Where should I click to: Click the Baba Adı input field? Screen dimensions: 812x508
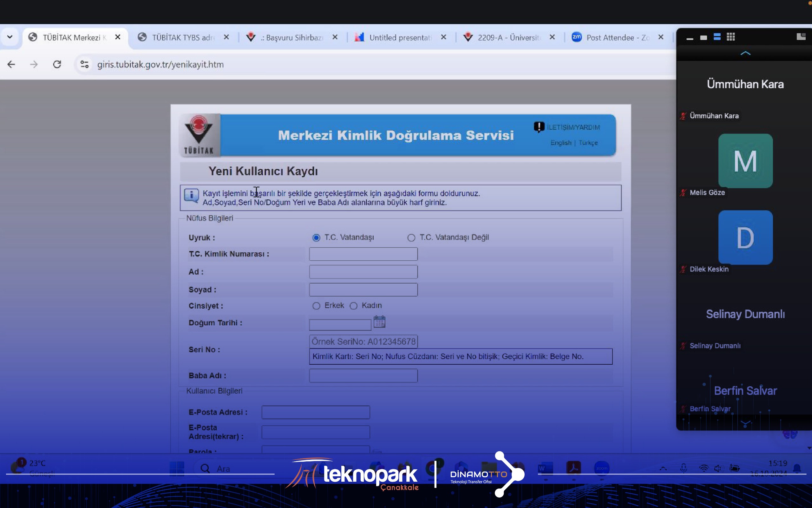click(363, 376)
